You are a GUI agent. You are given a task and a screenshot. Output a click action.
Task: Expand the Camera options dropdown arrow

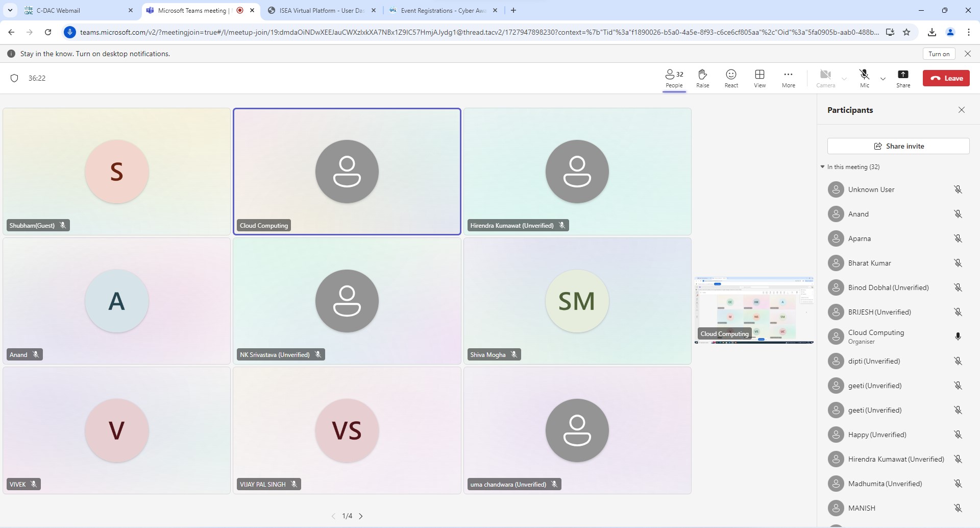coord(844,79)
